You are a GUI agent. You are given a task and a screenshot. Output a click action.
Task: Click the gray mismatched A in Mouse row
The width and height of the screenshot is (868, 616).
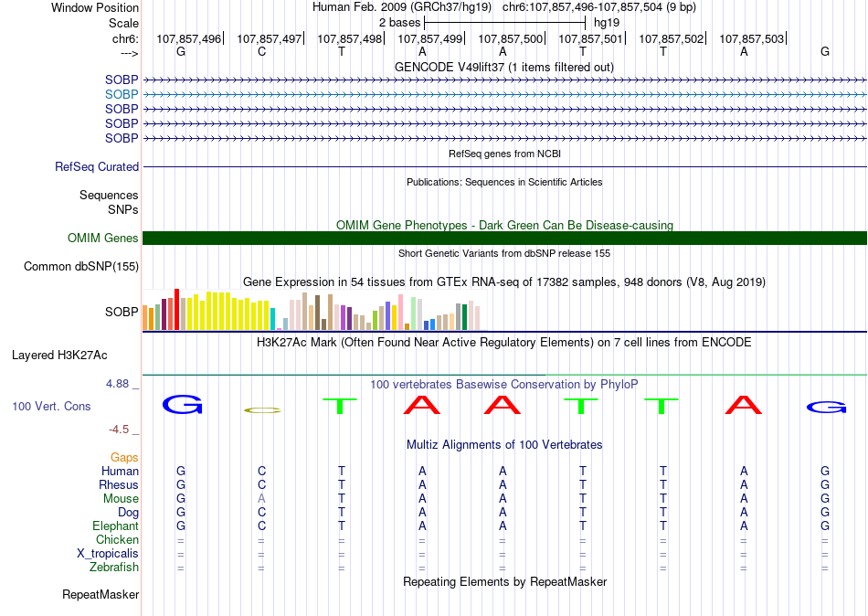tap(261, 499)
